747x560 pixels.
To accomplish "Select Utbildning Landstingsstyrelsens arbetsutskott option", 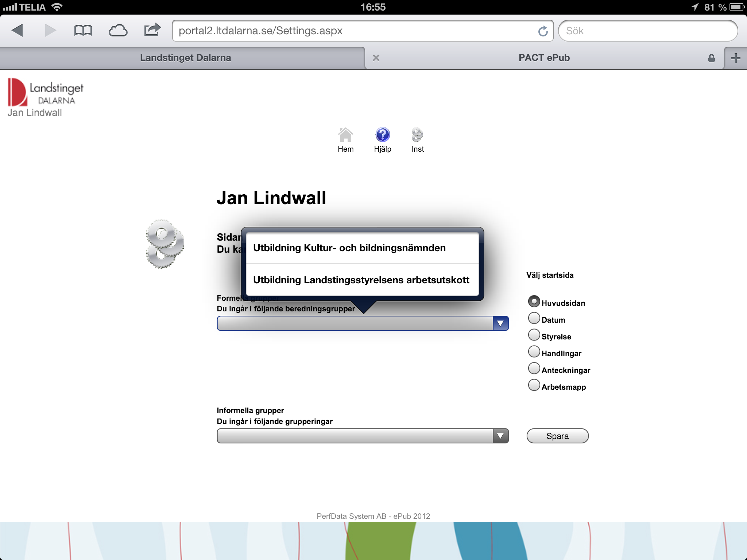I will click(x=361, y=279).
